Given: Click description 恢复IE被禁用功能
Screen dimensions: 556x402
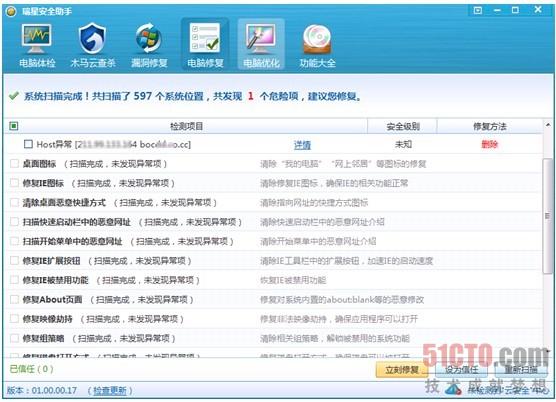Looking at the screenshot, I should click(293, 280).
